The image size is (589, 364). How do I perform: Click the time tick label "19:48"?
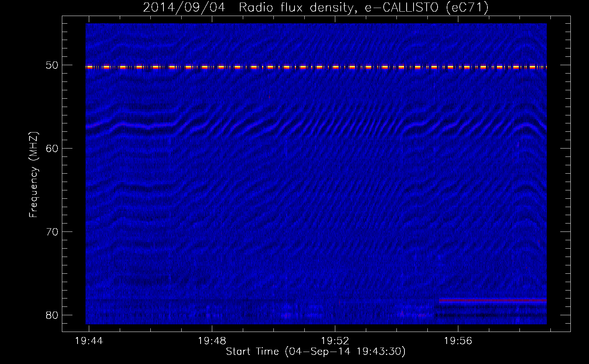(x=212, y=341)
